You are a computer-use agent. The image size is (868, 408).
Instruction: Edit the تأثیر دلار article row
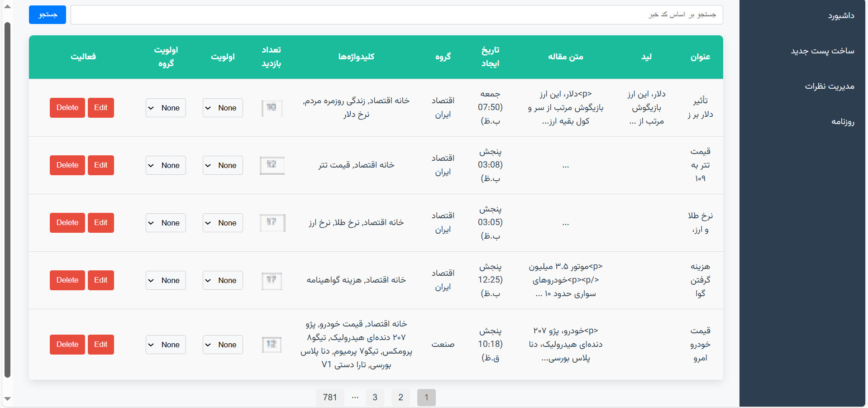[101, 108]
